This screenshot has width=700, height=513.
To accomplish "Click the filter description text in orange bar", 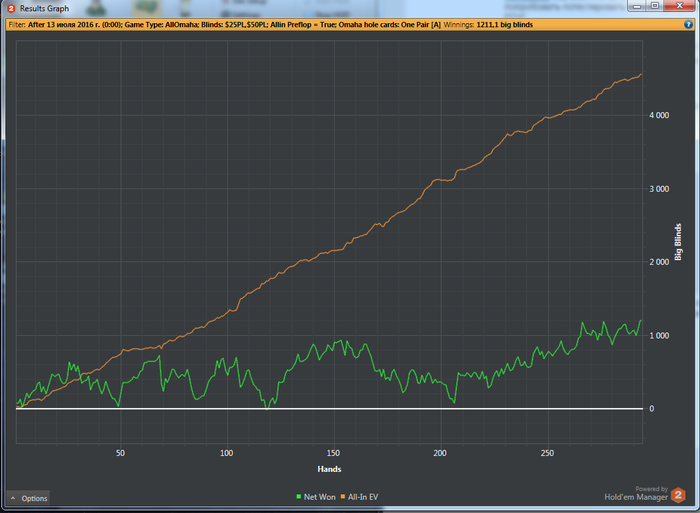I will pyautogui.click(x=225, y=25).
